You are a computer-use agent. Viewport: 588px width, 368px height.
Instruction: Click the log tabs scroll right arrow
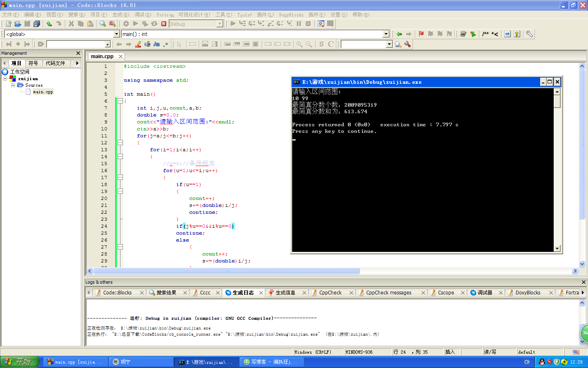pos(583,293)
